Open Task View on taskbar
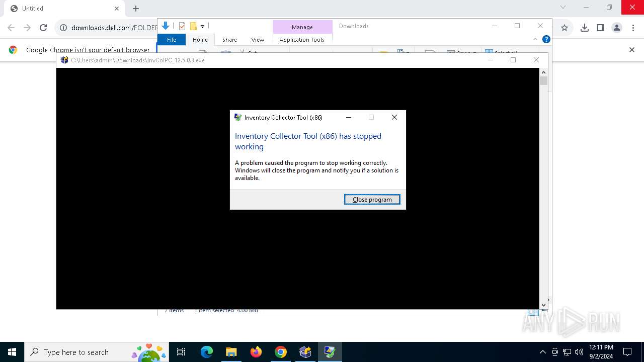Image resolution: width=644 pixels, height=362 pixels. pyautogui.click(x=181, y=352)
